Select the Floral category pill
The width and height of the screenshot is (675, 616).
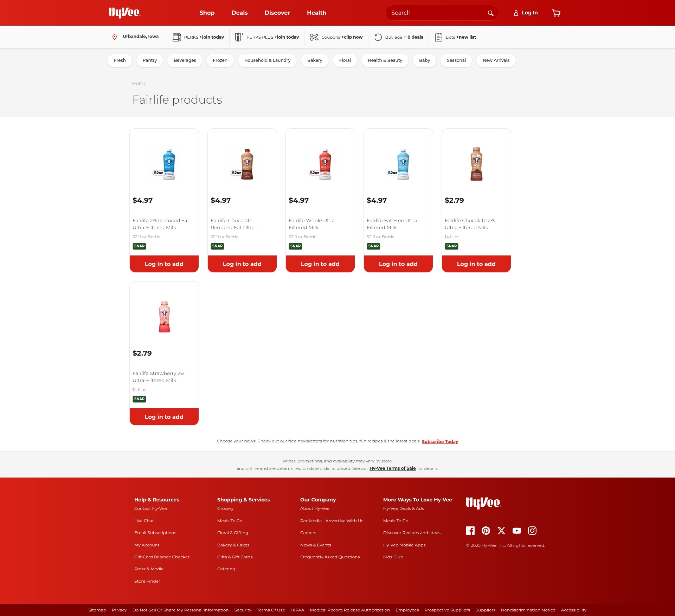pyautogui.click(x=345, y=60)
